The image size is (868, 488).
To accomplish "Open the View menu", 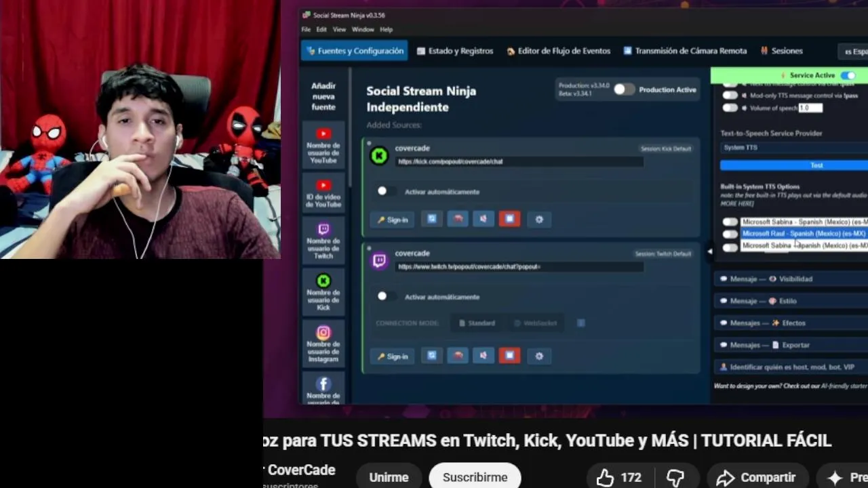I will (339, 30).
